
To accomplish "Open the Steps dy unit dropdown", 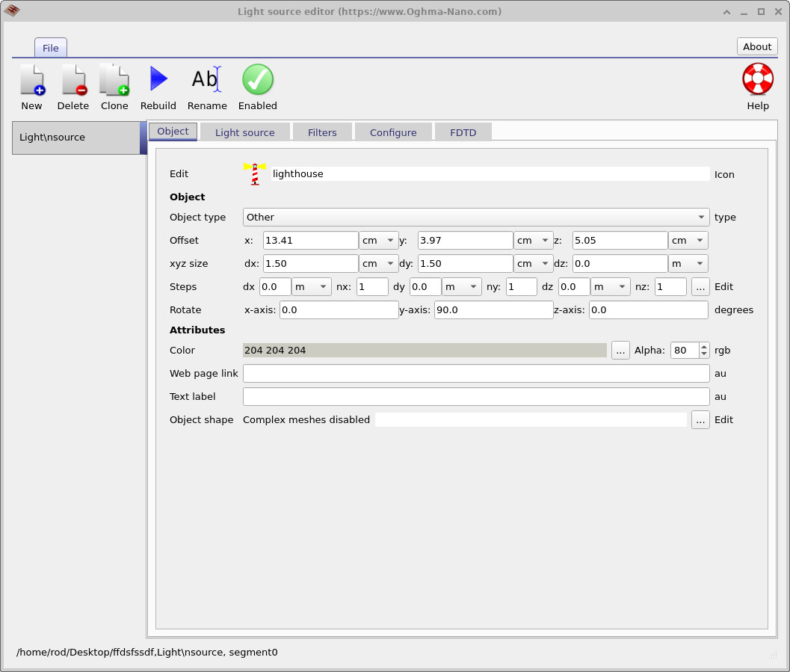I will [x=461, y=286].
